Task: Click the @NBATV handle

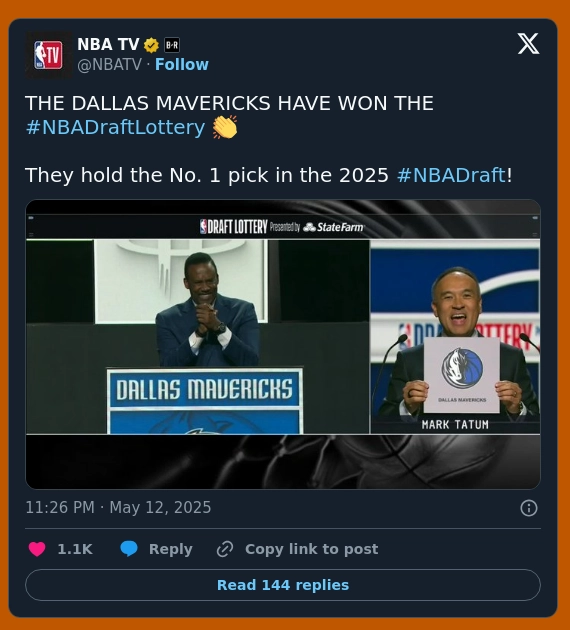Action: tap(109, 64)
